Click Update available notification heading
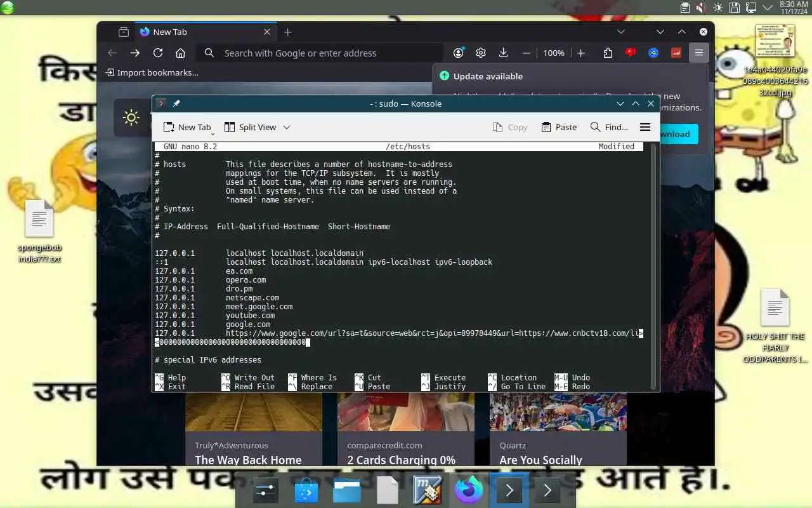The height and width of the screenshot is (508, 812). tap(488, 76)
